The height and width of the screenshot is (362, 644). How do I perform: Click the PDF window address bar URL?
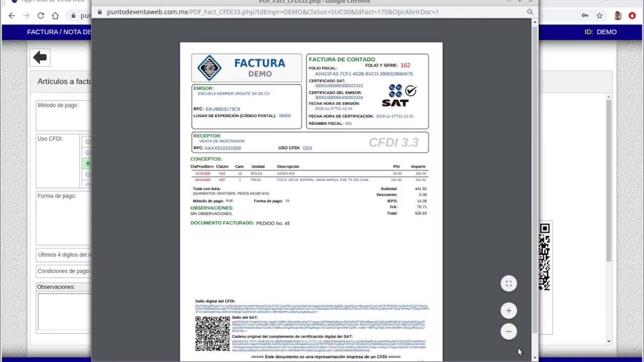click(272, 12)
